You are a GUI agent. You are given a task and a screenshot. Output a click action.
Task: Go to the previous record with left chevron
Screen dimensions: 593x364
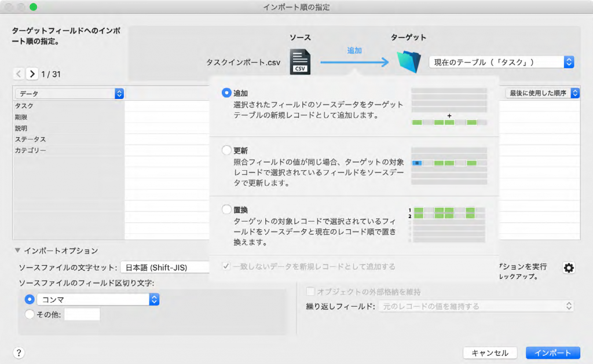pos(19,73)
